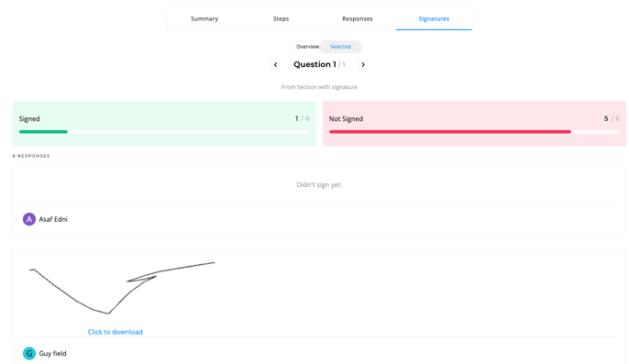Screen dimensions: 629x364
Task: Click the Guy field signature drawing
Action: [122, 288]
